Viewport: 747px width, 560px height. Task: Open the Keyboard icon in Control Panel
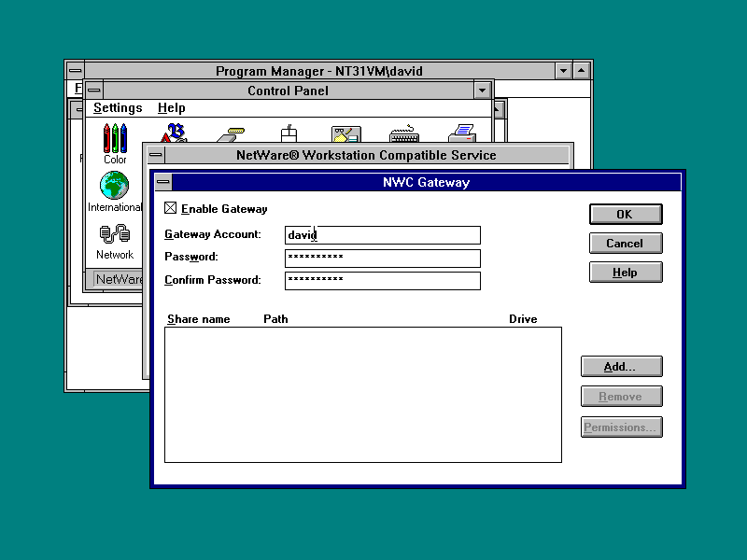coord(404,133)
